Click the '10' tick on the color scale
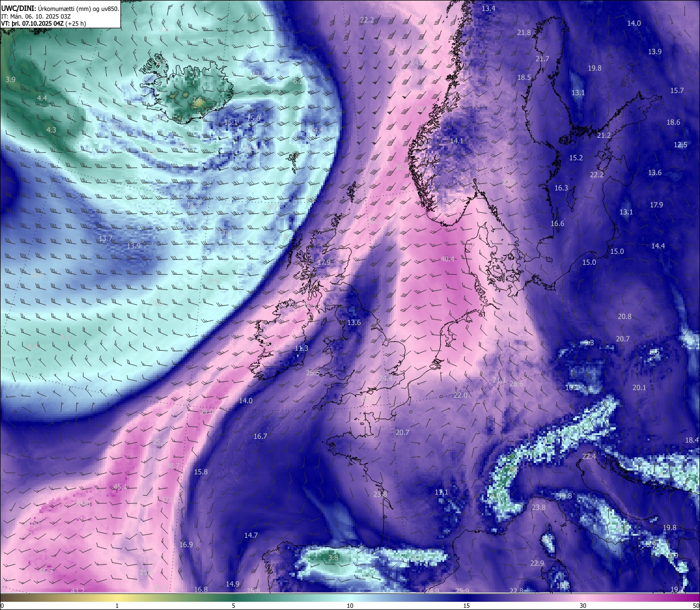Screen dimensions: 700x610 [x=350, y=606]
